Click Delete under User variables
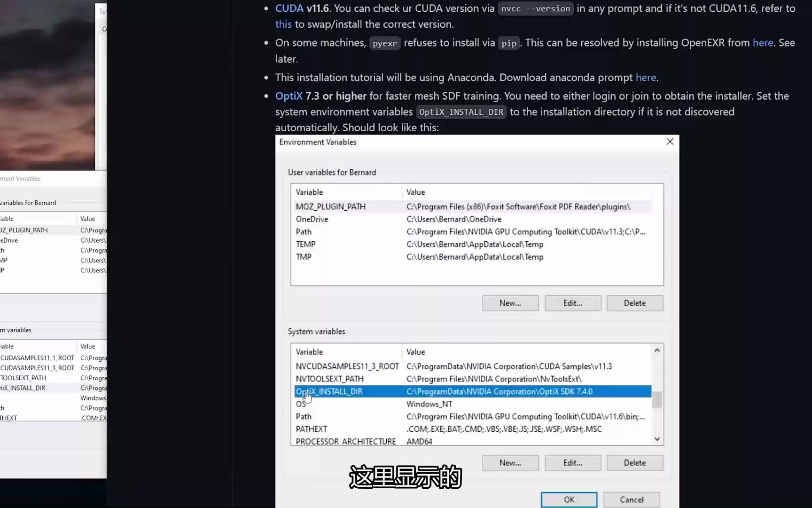This screenshot has height=508, width=812. point(634,303)
